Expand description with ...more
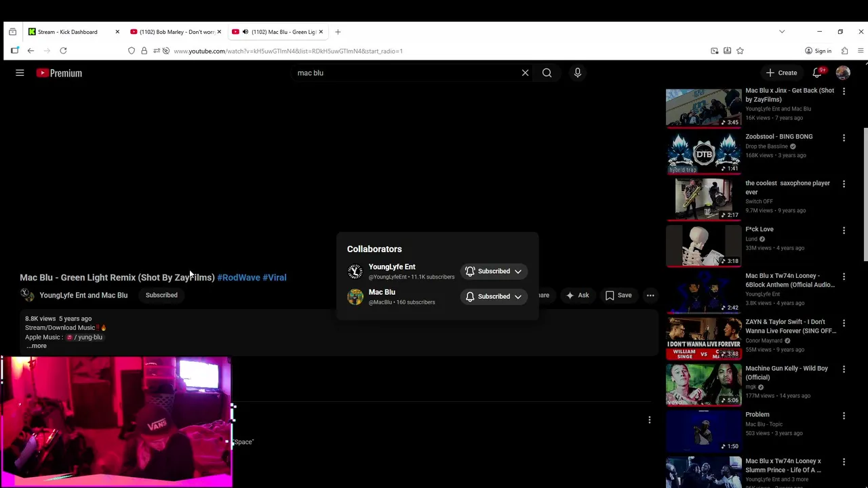The height and width of the screenshot is (488, 868). point(37,346)
